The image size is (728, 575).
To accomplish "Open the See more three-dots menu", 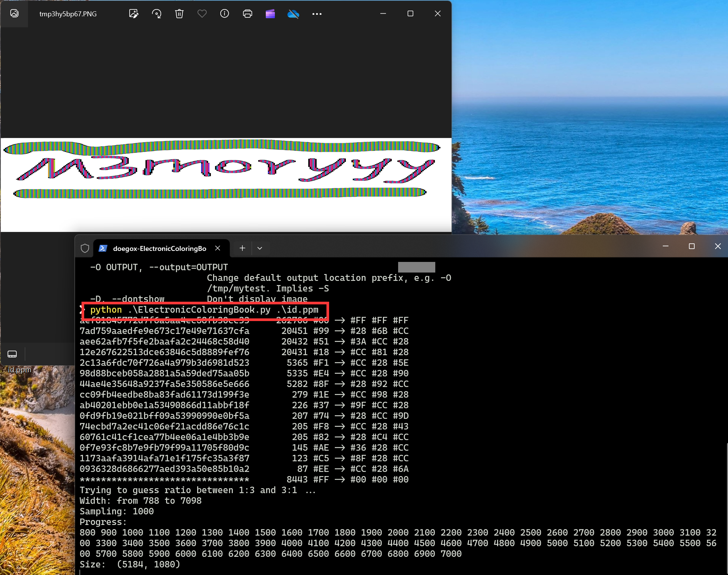I will (317, 14).
